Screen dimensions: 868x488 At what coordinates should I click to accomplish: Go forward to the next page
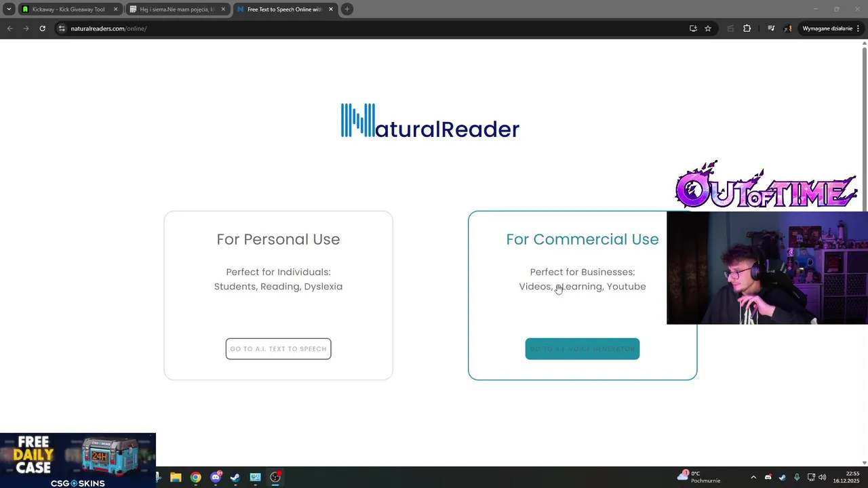(26, 28)
